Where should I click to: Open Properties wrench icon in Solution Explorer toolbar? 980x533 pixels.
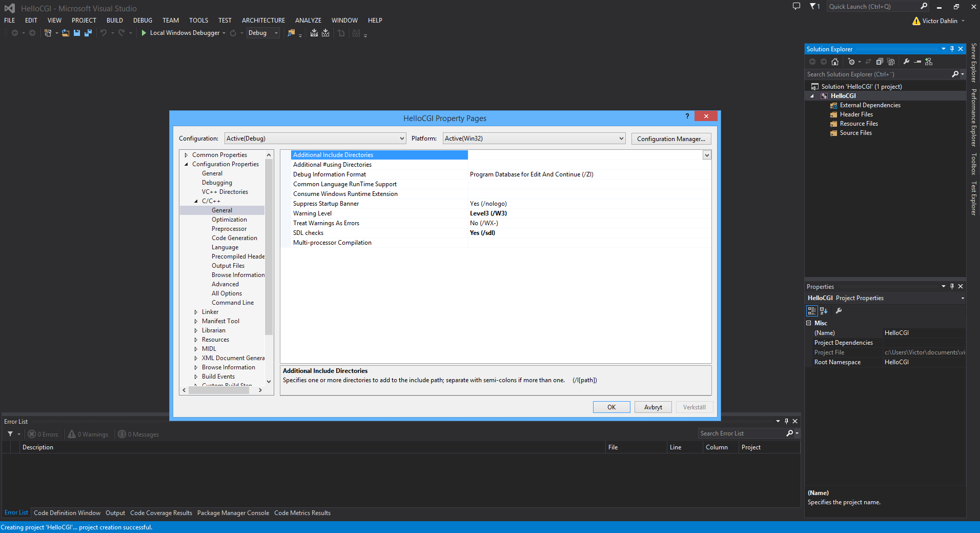(906, 62)
